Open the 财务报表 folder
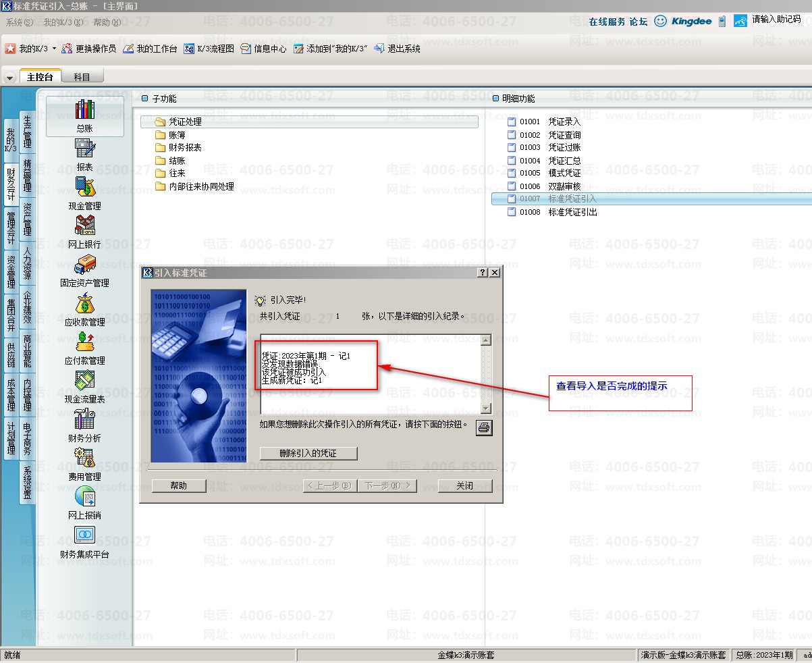Viewport: 812px width, 663px height. click(x=184, y=147)
